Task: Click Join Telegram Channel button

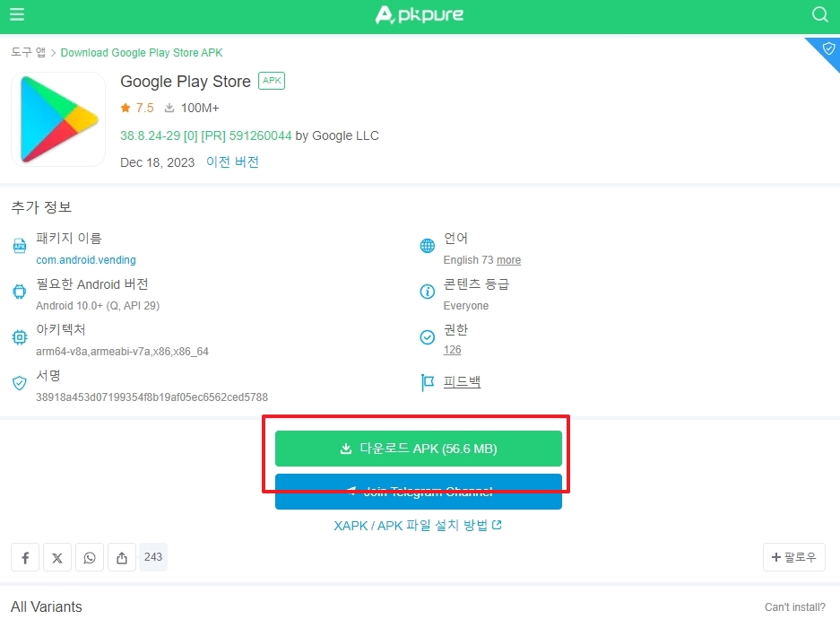Action: click(419, 492)
